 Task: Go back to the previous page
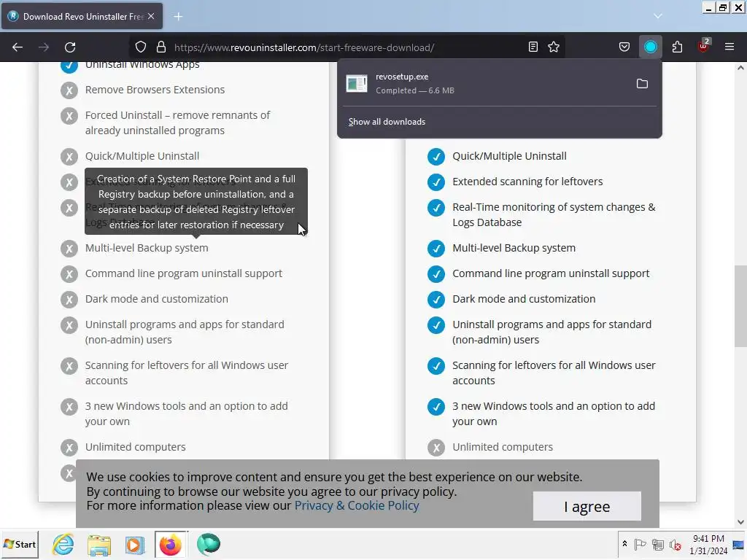pyautogui.click(x=18, y=47)
